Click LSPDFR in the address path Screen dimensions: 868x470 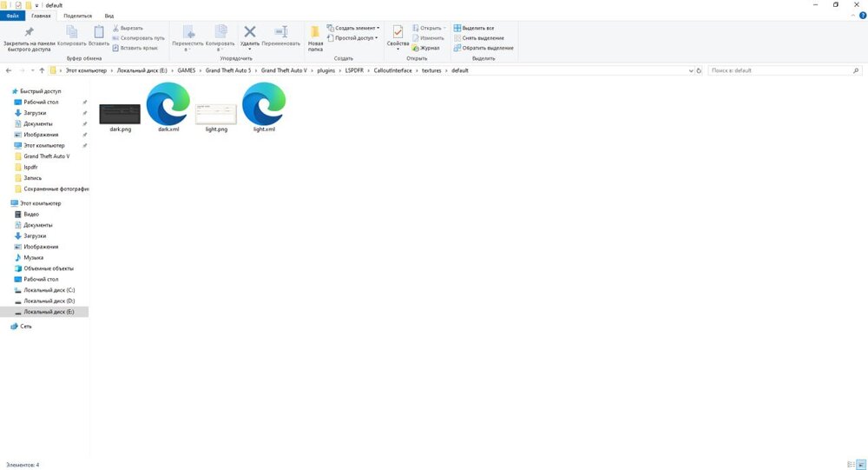(x=354, y=70)
